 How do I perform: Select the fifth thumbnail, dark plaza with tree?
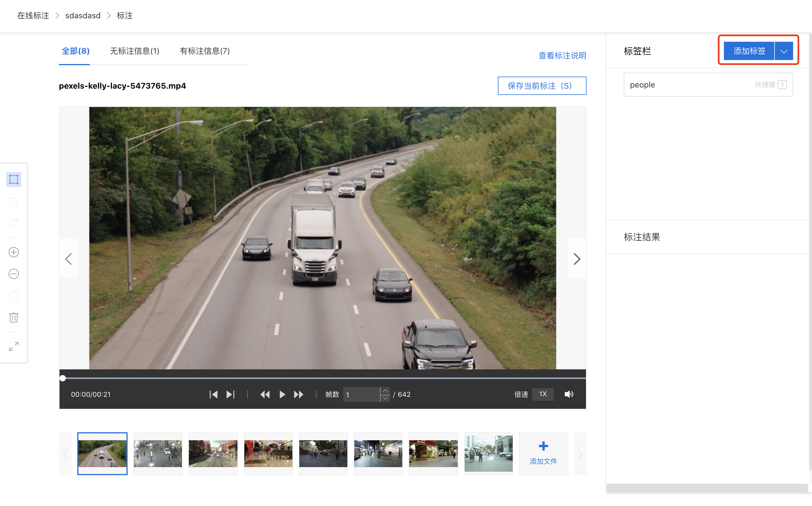(x=323, y=453)
